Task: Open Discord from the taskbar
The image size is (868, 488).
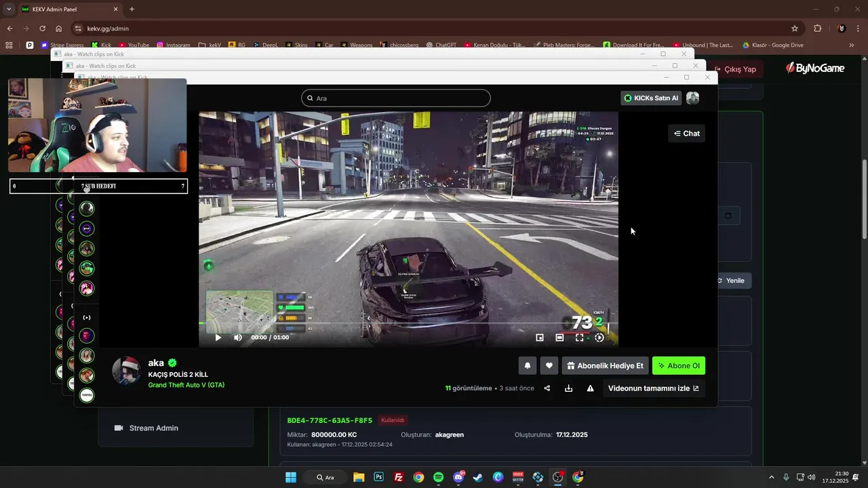Action: pyautogui.click(x=458, y=477)
